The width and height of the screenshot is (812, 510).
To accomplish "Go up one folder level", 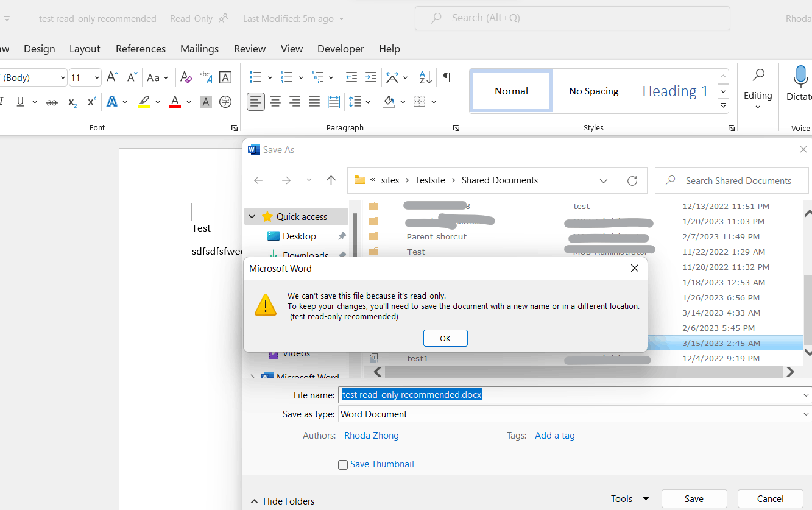I will coord(331,180).
